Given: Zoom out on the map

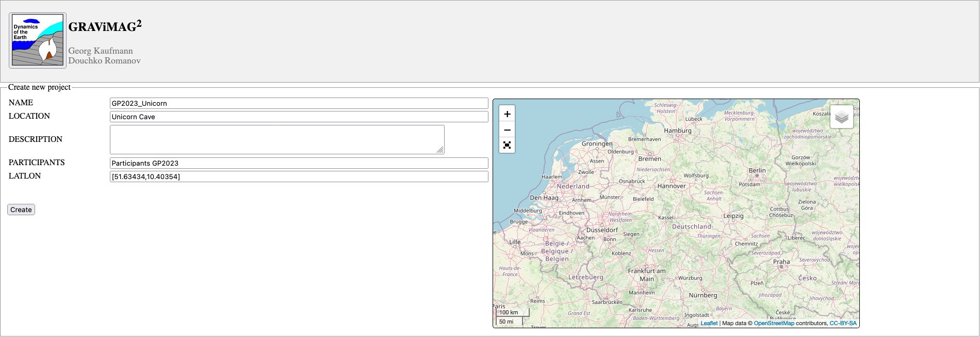Looking at the screenshot, I should (x=507, y=130).
